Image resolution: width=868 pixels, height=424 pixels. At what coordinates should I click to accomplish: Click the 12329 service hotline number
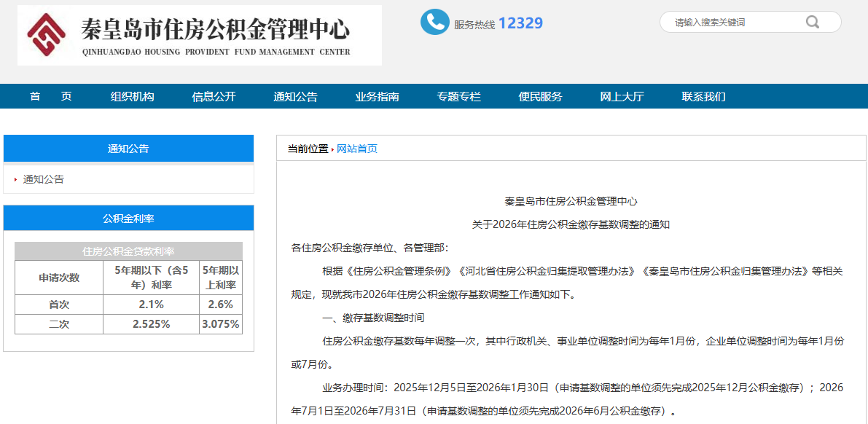(x=520, y=23)
